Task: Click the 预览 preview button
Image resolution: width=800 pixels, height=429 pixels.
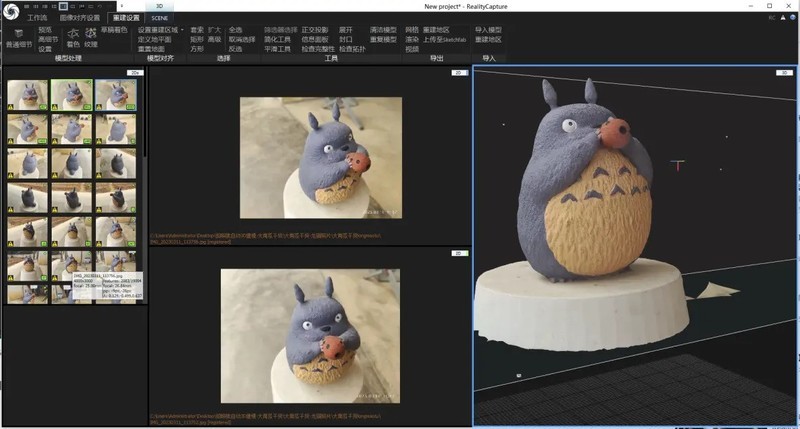Action: (x=45, y=30)
